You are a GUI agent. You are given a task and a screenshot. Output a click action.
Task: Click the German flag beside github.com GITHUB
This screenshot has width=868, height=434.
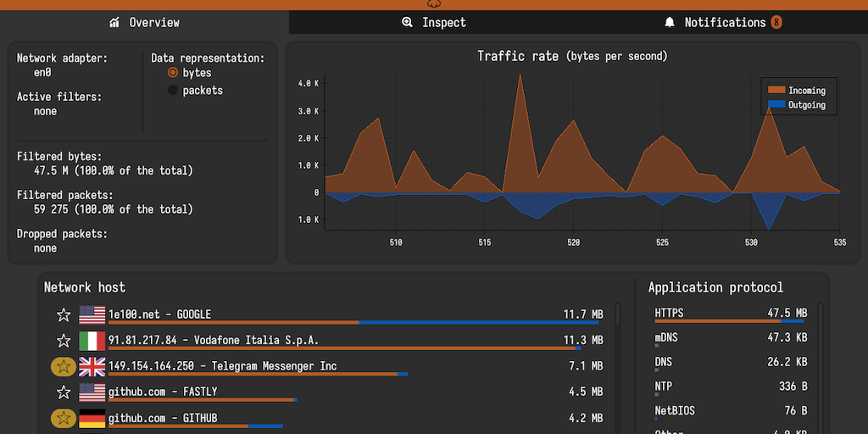tap(92, 418)
